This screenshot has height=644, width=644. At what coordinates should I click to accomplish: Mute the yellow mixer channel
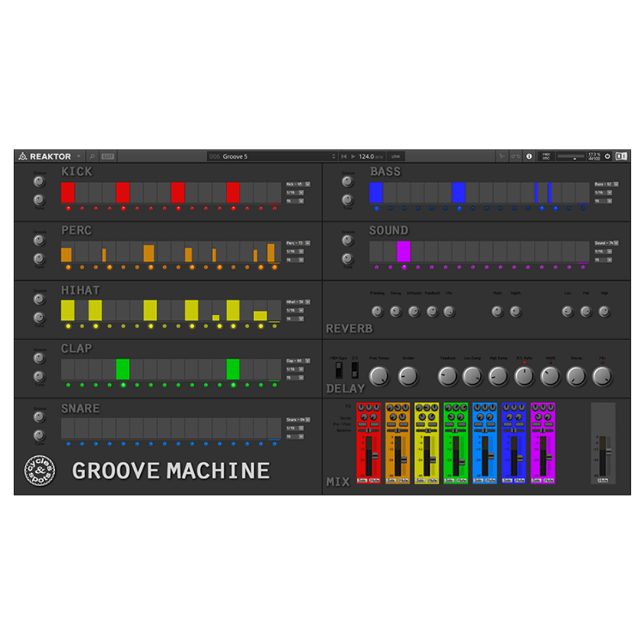433,480
